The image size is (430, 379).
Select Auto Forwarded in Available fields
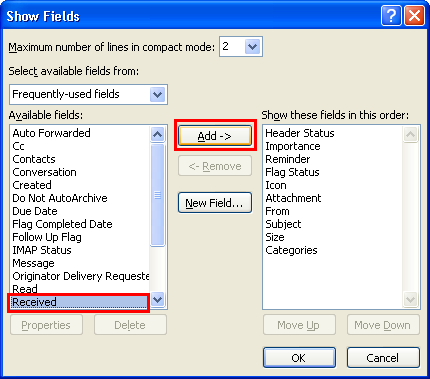[51, 133]
